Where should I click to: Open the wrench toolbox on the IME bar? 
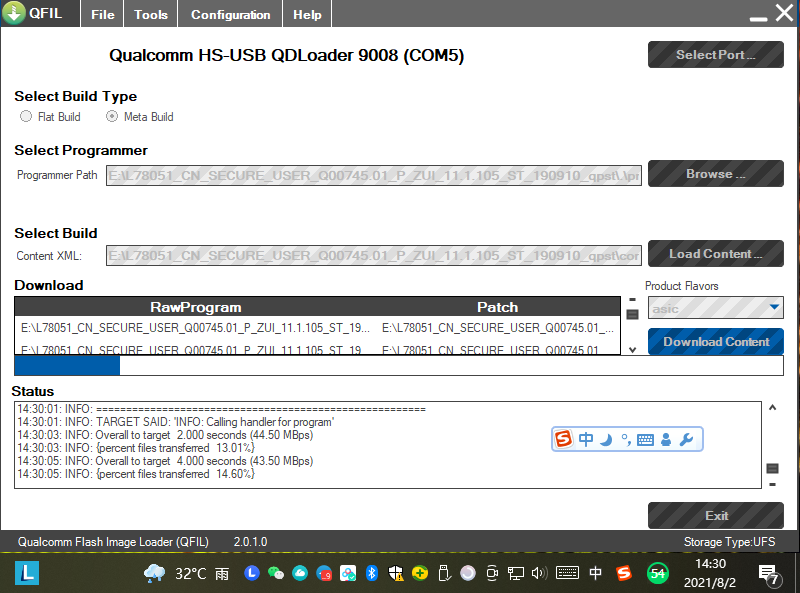687,439
